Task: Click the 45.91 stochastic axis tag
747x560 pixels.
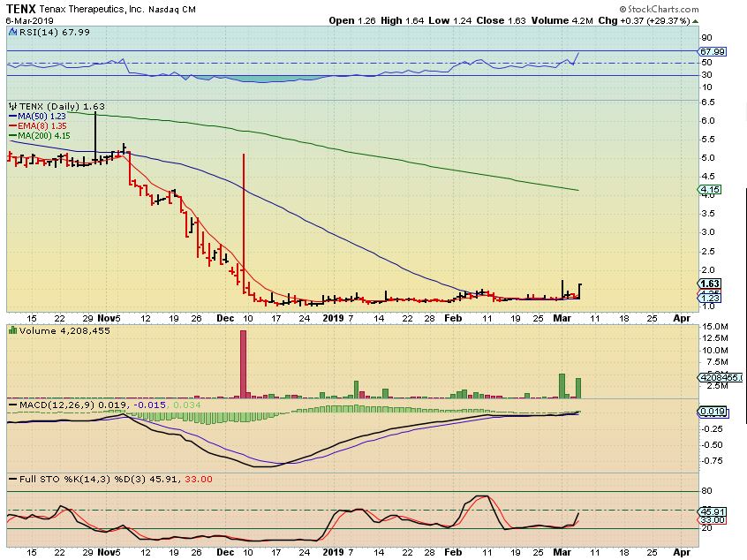Action: (713, 512)
